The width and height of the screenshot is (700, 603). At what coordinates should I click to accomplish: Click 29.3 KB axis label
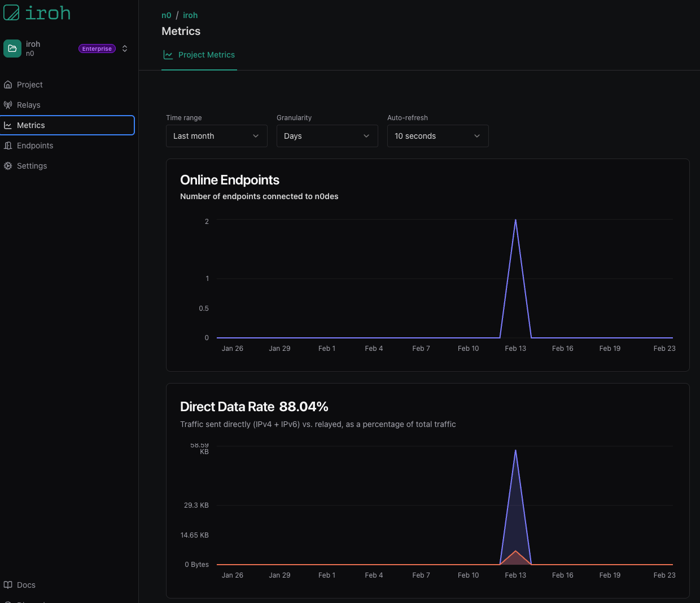tap(196, 505)
